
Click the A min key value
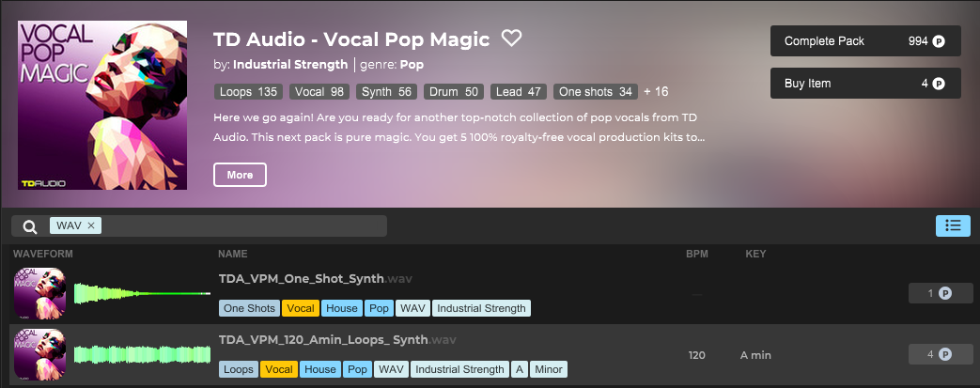click(755, 355)
